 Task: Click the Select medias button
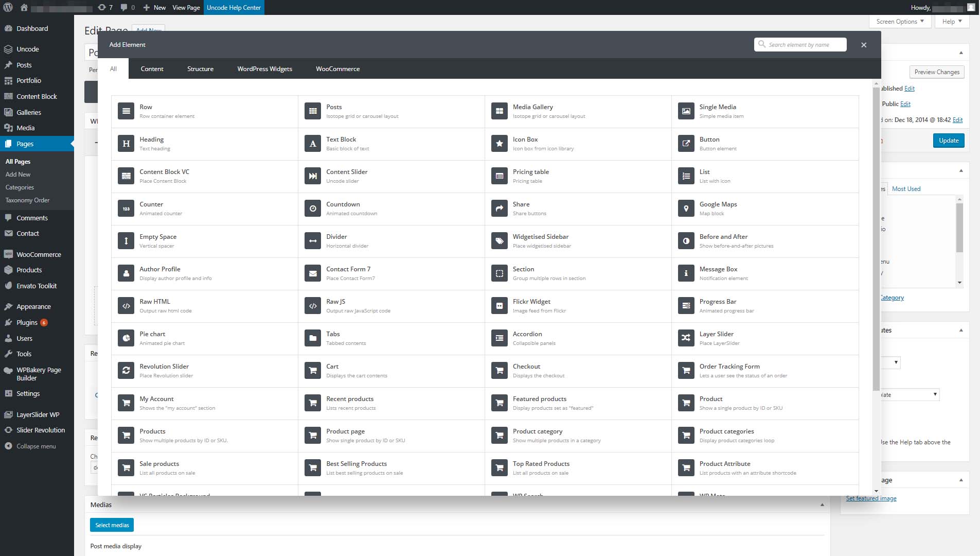point(112,525)
